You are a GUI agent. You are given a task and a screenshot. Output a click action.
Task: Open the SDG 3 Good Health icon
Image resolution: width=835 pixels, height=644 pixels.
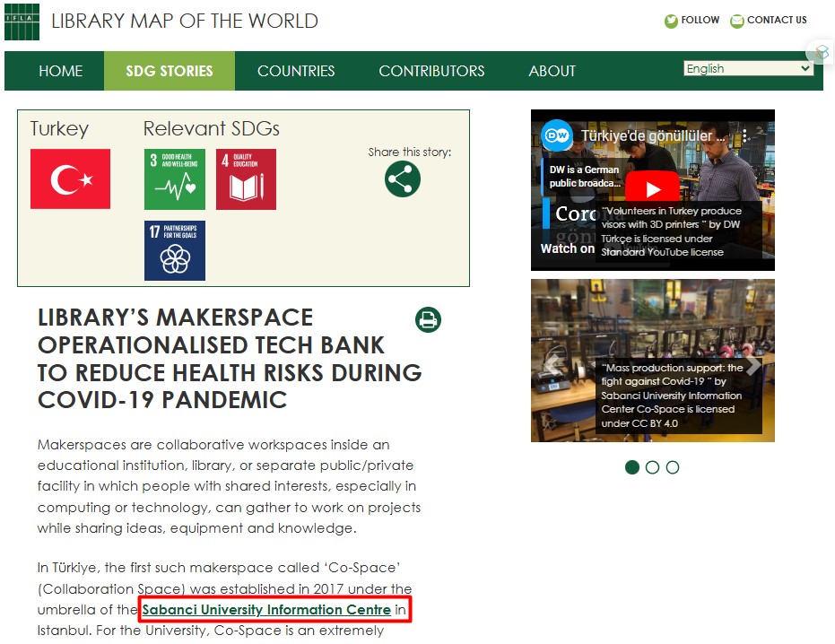(174, 179)
